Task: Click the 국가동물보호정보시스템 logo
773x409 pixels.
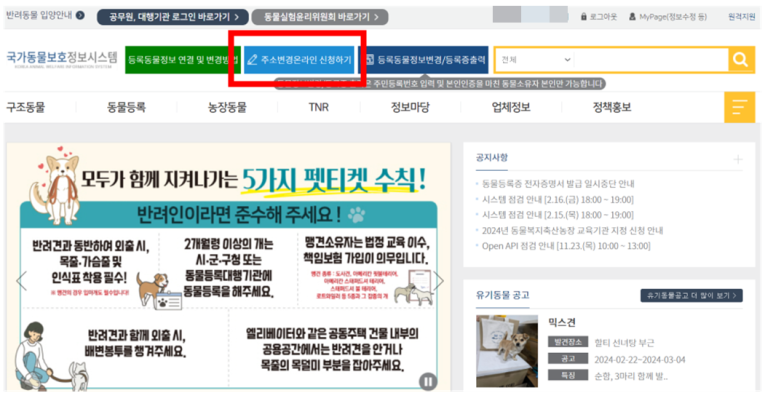Action: pos(62,59)
